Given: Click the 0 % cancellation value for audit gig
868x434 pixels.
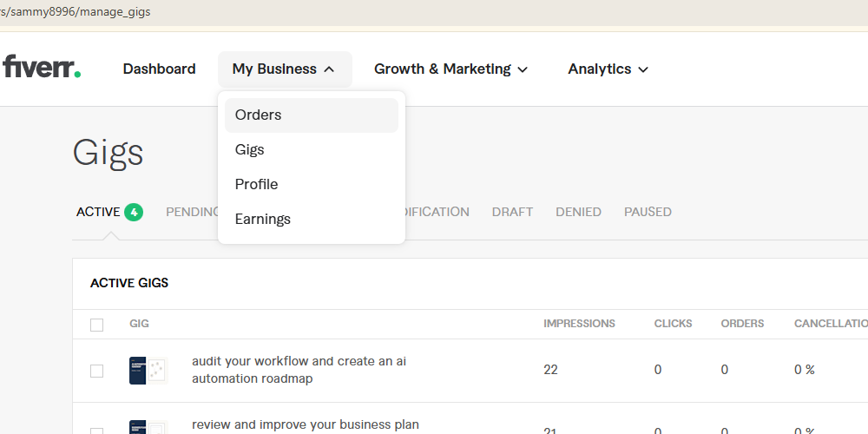Looking at the screenshot, I should 805,370.
